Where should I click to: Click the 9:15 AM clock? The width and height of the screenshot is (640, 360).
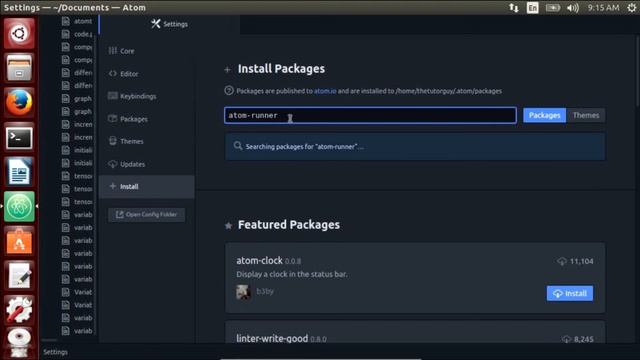click(x=603, y=8)
